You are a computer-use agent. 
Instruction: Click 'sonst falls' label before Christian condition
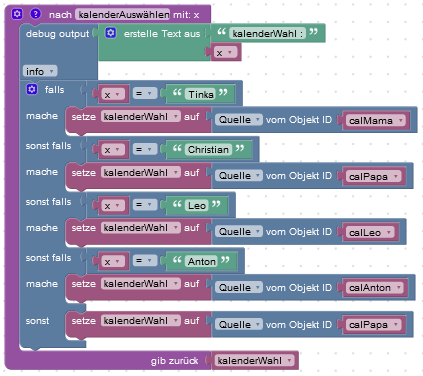48,146
